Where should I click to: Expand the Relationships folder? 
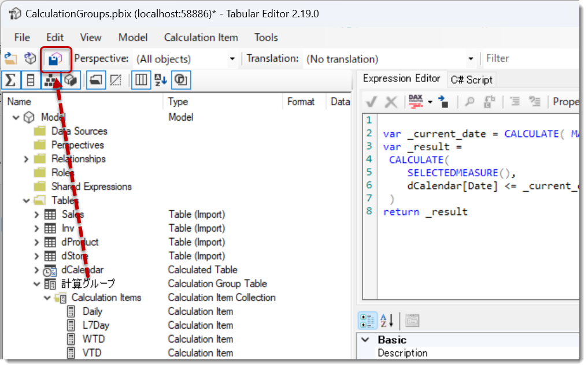point(26,159)
